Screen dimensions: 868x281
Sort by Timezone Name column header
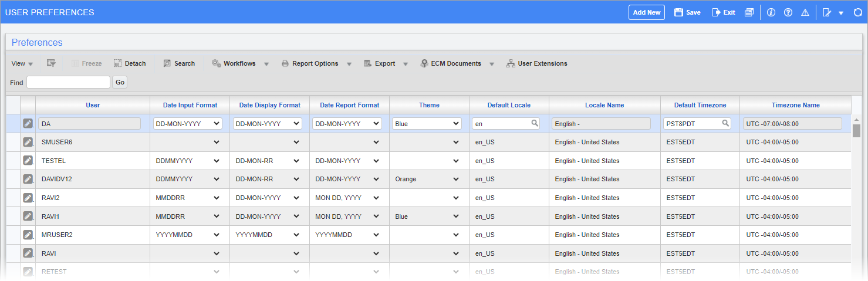[795, 105]
